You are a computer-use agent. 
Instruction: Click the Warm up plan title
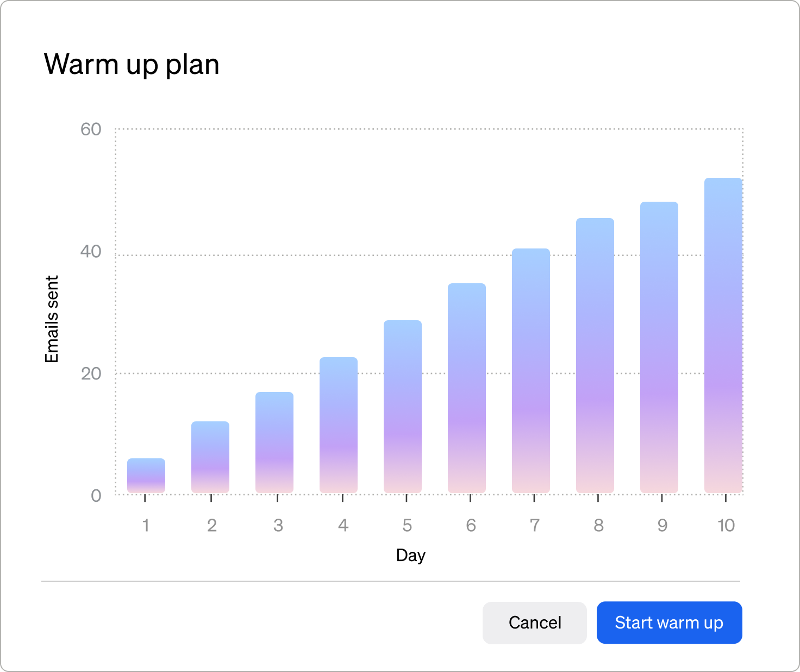point(132,65)
